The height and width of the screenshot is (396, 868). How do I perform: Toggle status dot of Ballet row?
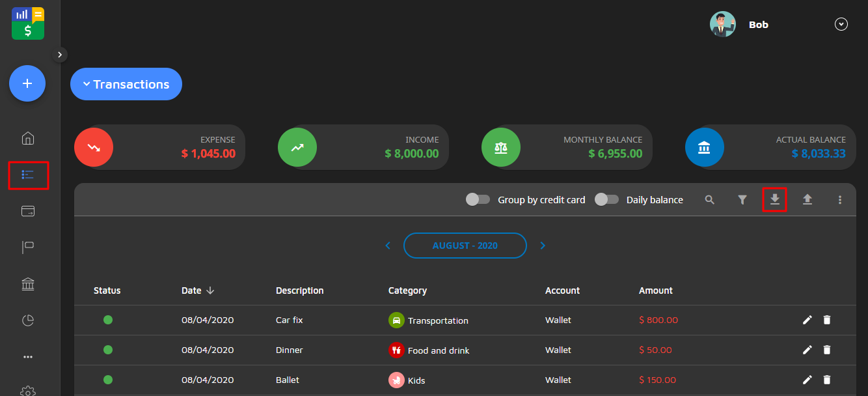click(x=108, y=380)
